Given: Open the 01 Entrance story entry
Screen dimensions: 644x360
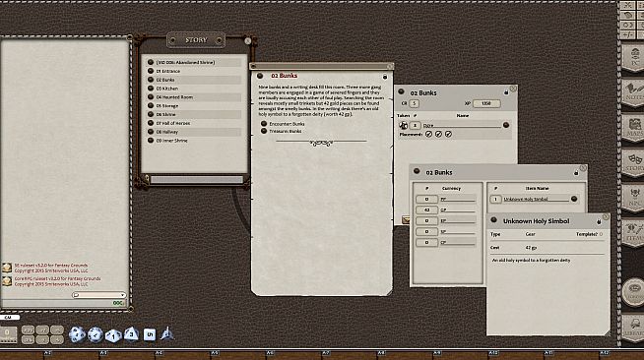Looking at the screenshot, I should (168, 72).
